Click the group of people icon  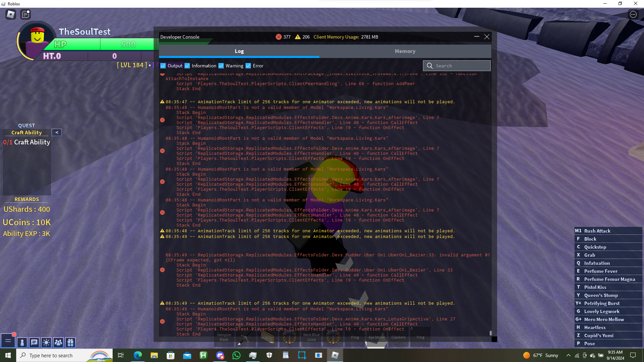pyautogui.click(x=58, y=342)
